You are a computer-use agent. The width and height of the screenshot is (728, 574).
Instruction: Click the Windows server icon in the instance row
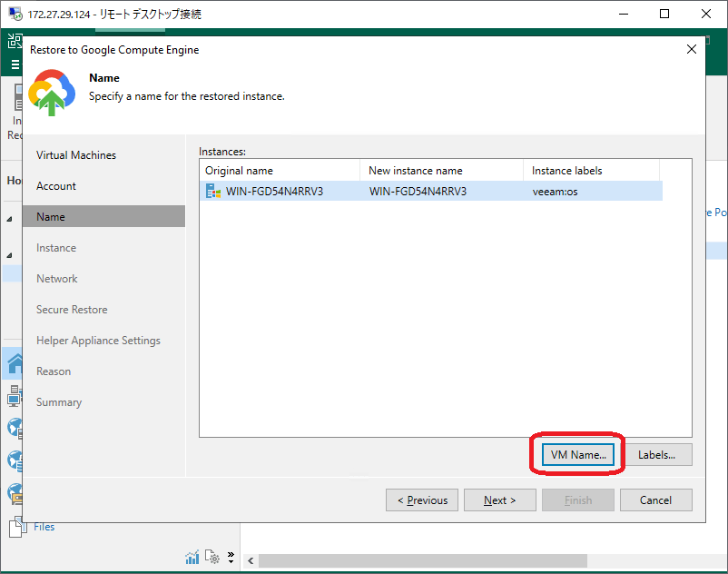click(x=213, y=191)
